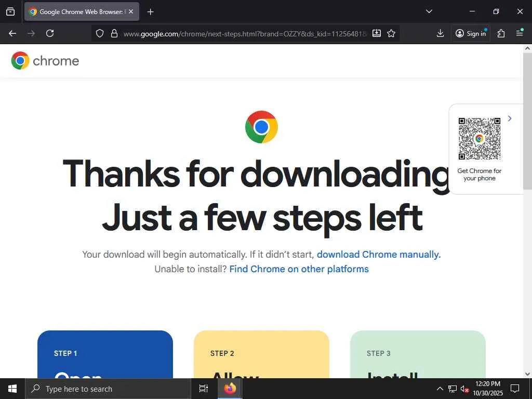Open a new tab with the plus button
Image resolution: width=532 pixels, height=399 pixels.
click(x=150, y=12)
